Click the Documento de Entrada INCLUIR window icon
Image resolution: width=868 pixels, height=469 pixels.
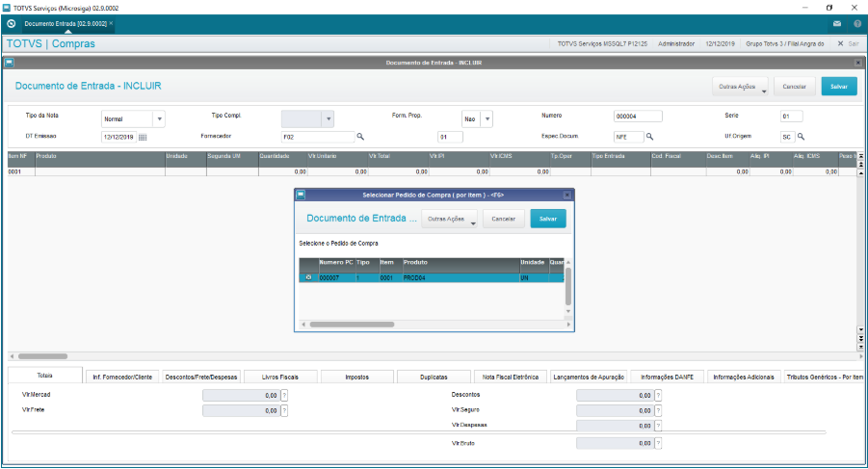pos(10,63)
